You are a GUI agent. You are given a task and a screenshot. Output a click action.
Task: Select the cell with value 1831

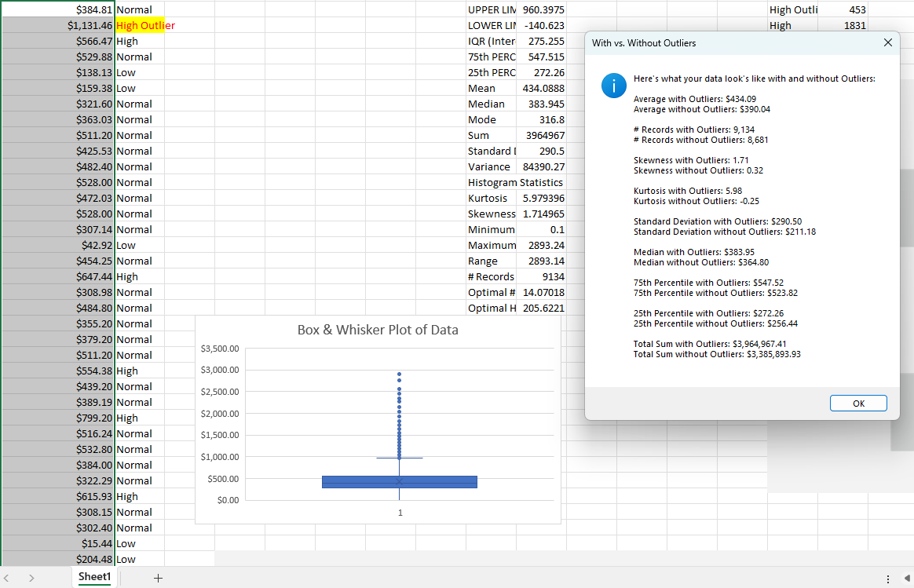843,25
